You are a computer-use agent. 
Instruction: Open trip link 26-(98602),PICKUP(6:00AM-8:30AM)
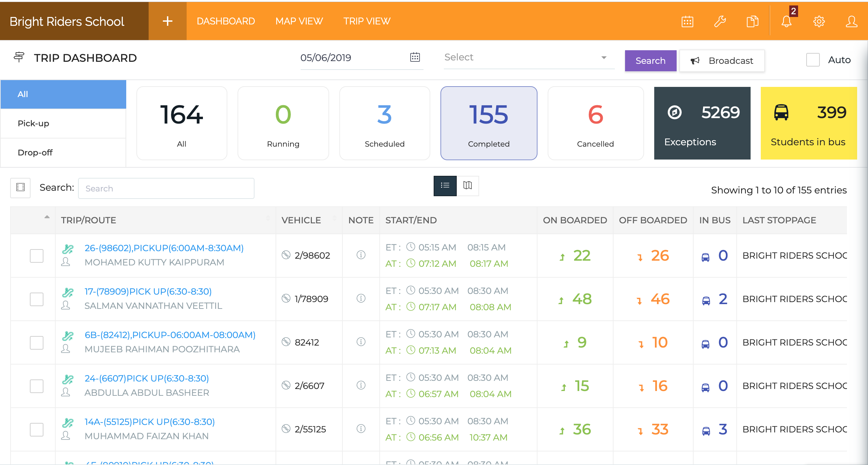coord(164,248)
